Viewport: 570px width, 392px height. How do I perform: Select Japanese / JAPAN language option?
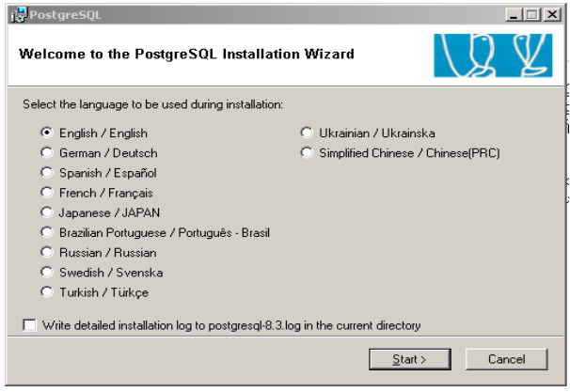[47, 212]
